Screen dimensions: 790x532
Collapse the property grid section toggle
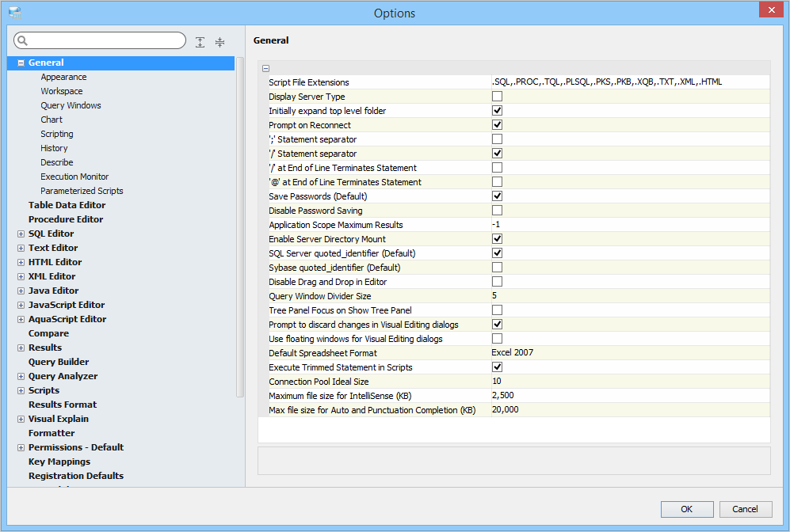coord(265,68)
